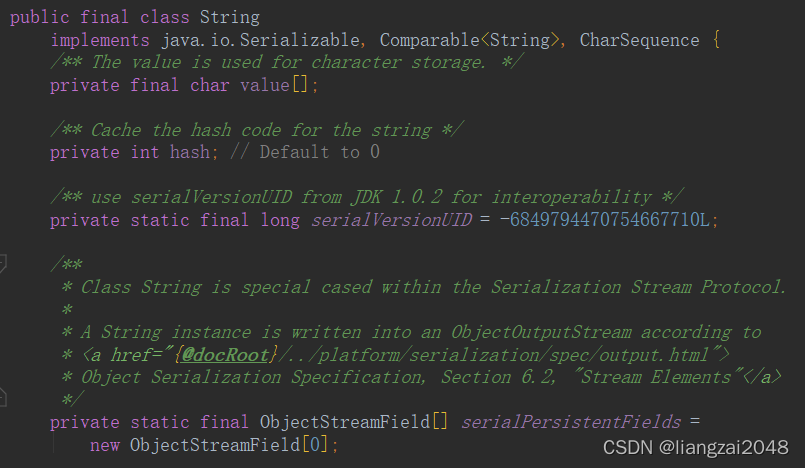Click the serialVersionUID constant name
805x468 pixels.
pyautogui.click(x=391, y=220)
